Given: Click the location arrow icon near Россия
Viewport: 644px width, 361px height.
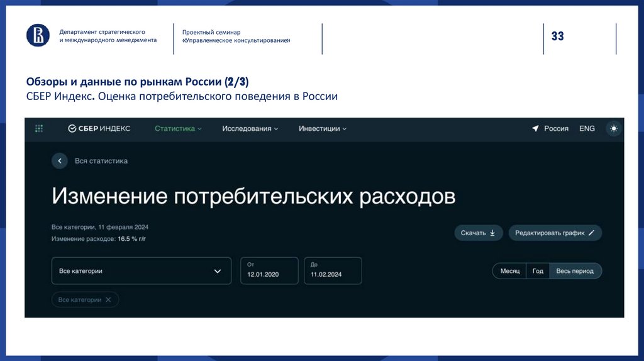Looking at the screenshot, I should click(535, 128).
